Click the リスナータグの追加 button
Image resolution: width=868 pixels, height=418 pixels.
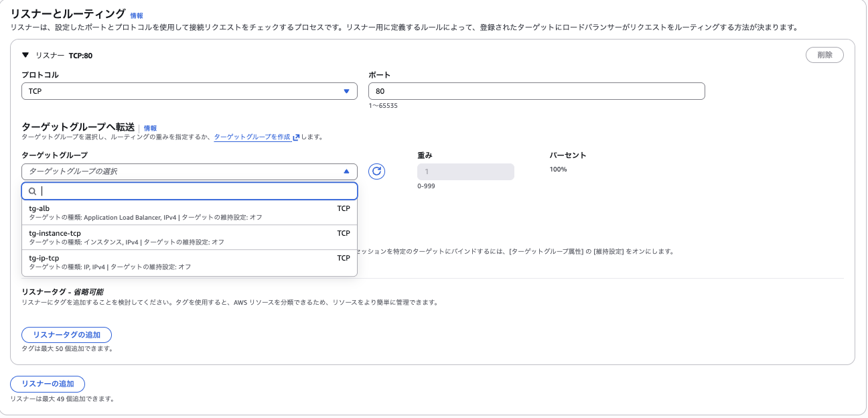[66, 335]
